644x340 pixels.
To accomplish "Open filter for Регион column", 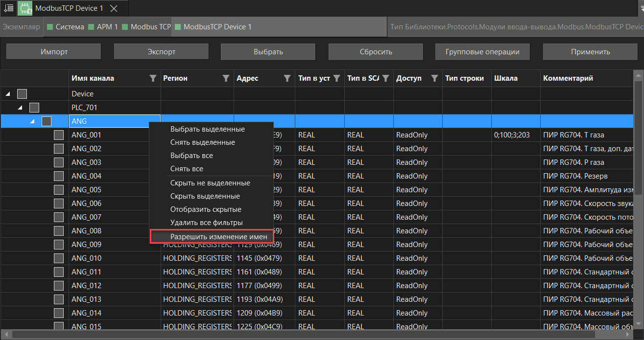I will (x=226, y=78).
